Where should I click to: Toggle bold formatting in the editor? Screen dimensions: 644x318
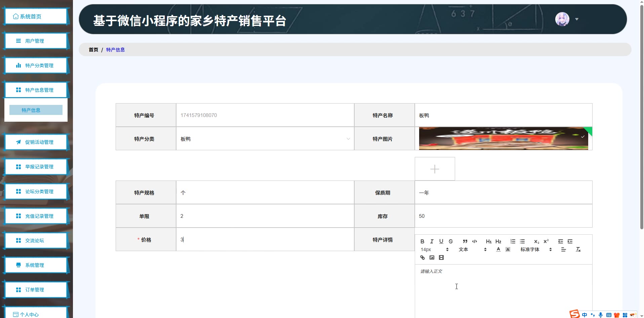pyautogui.click(x=422, y=241)
